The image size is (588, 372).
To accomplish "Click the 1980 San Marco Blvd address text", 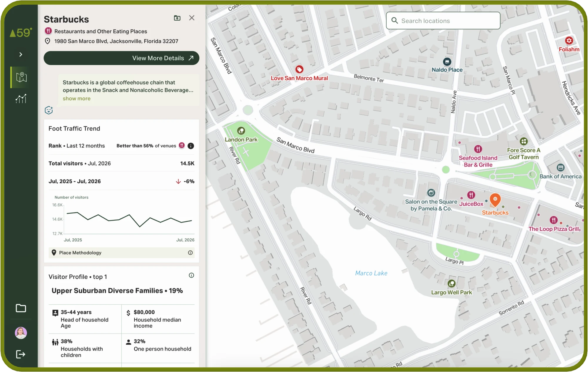I will coord(116,41).
